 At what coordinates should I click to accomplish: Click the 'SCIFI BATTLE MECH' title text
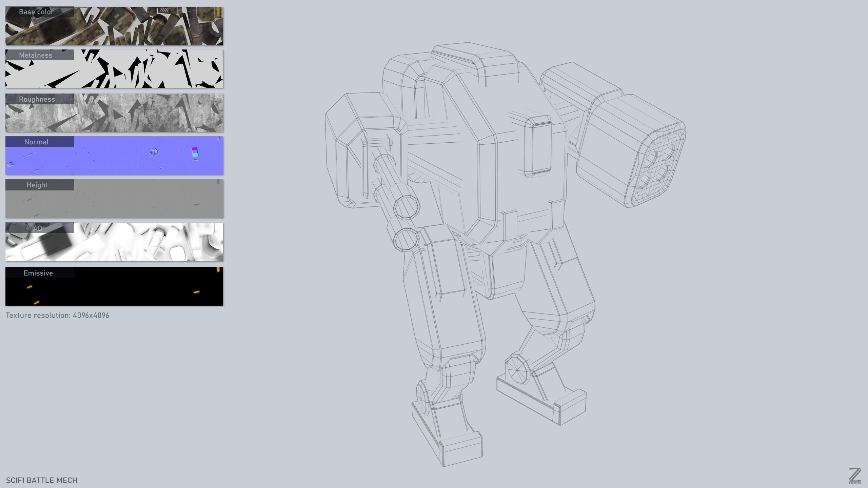[x=42, y=480]
